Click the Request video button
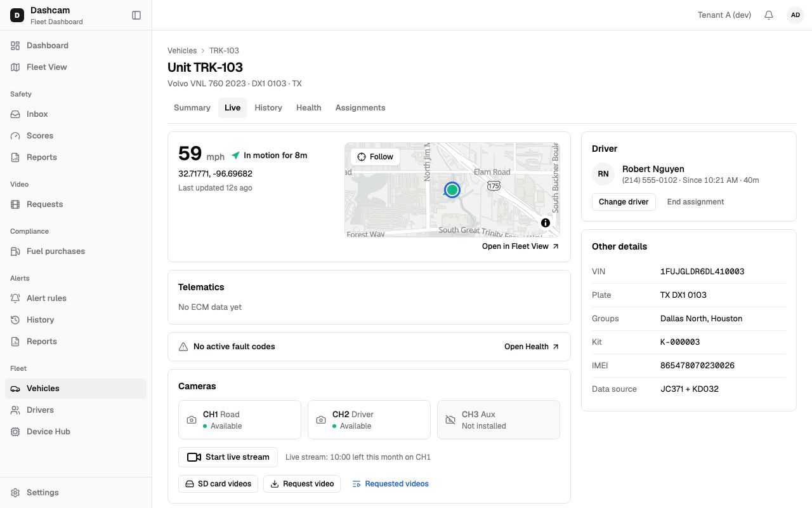 click(x=302, y=484)
